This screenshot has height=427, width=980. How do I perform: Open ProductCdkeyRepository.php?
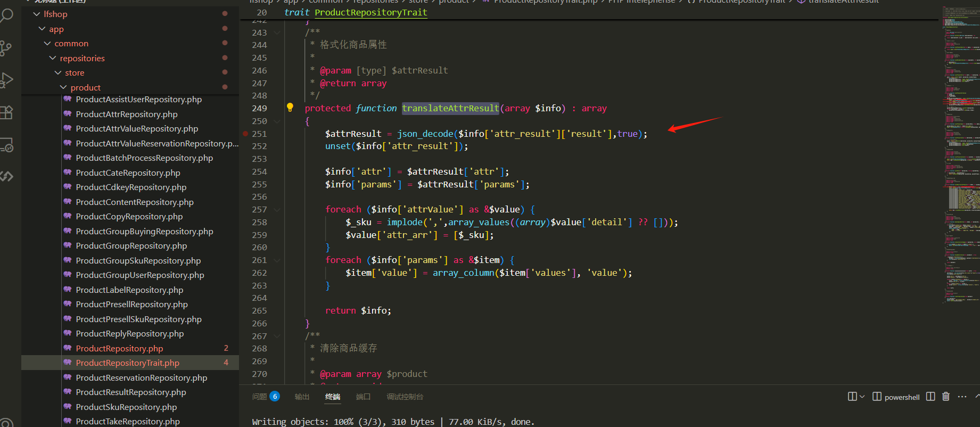[x=131, y=187]
